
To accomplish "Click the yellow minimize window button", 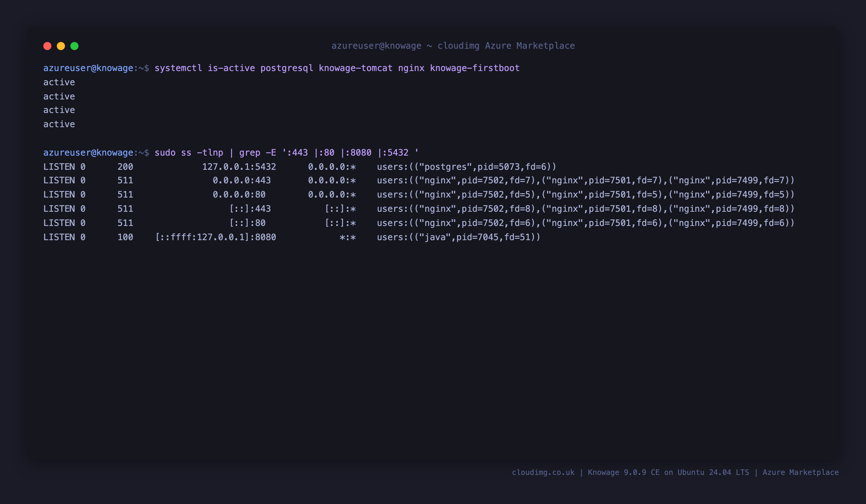I will 61,46.
